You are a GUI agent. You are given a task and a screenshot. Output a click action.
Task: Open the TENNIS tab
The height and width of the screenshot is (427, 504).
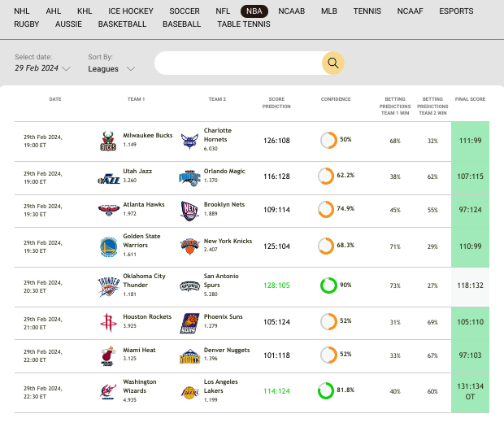(367, 11)
